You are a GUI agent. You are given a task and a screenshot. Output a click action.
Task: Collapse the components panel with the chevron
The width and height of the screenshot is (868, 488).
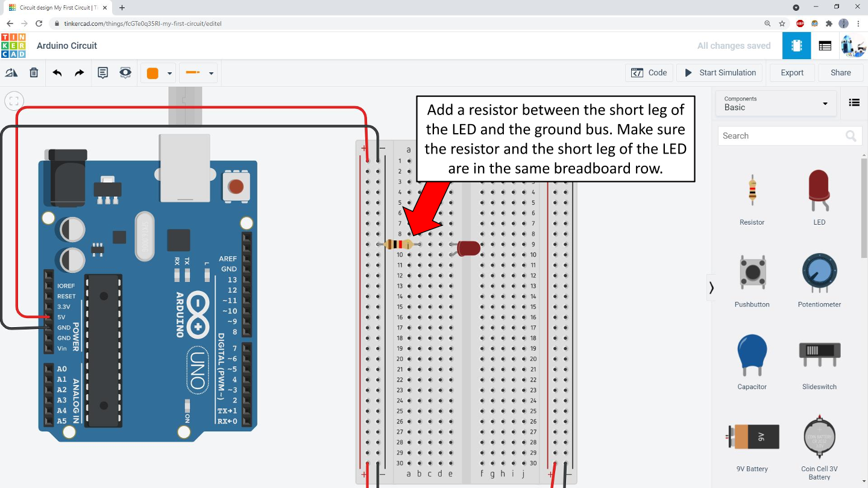pyautogui.click(x=712, y=287)
